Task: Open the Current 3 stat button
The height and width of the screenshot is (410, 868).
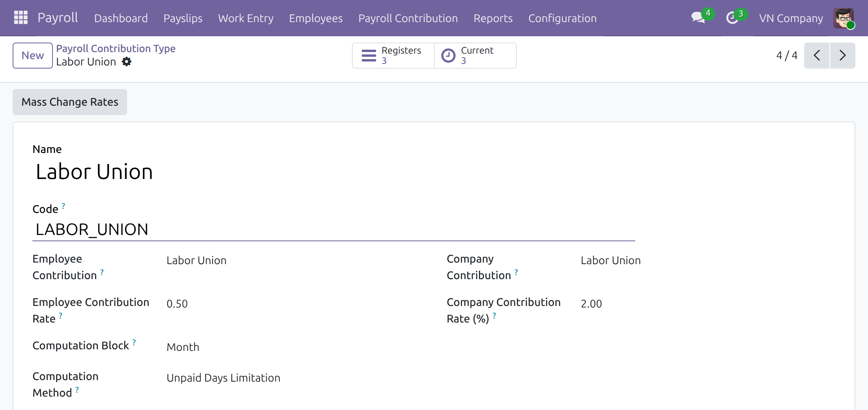Action: click(475, 56)
